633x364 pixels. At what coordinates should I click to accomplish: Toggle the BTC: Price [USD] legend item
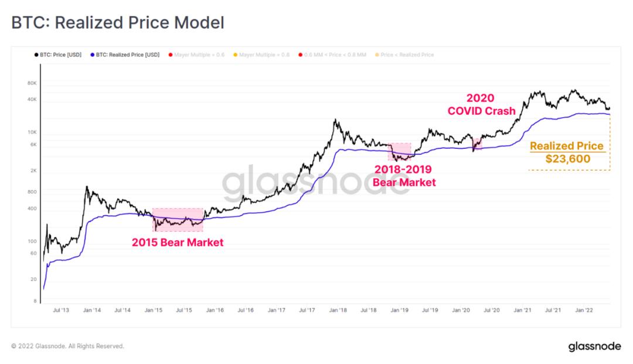[58, 55]
